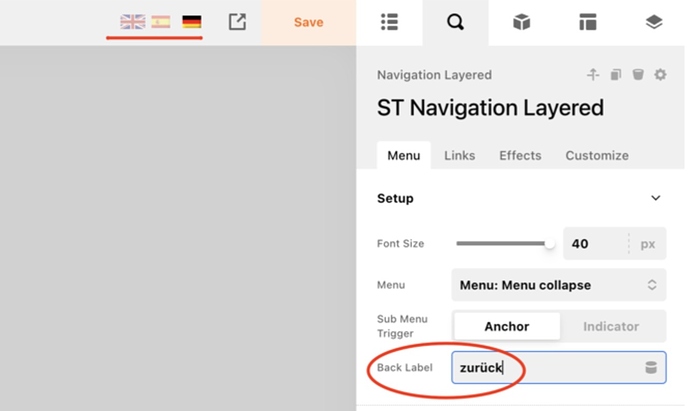Delete element using trash icon

point(638,75)
